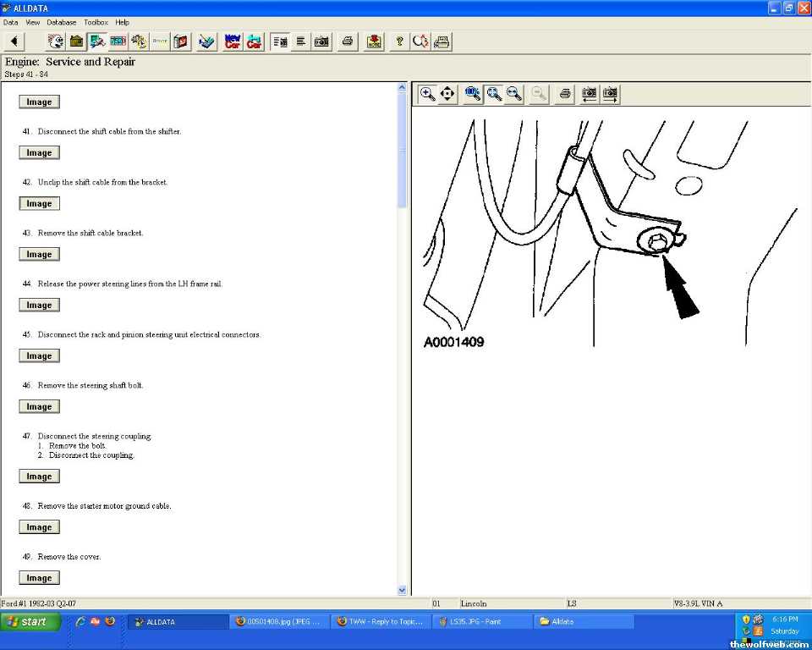812x650 pixels.
Task: Switch to LS35.JPG - Paint in taskbar
Action: (x=480, y=621)
